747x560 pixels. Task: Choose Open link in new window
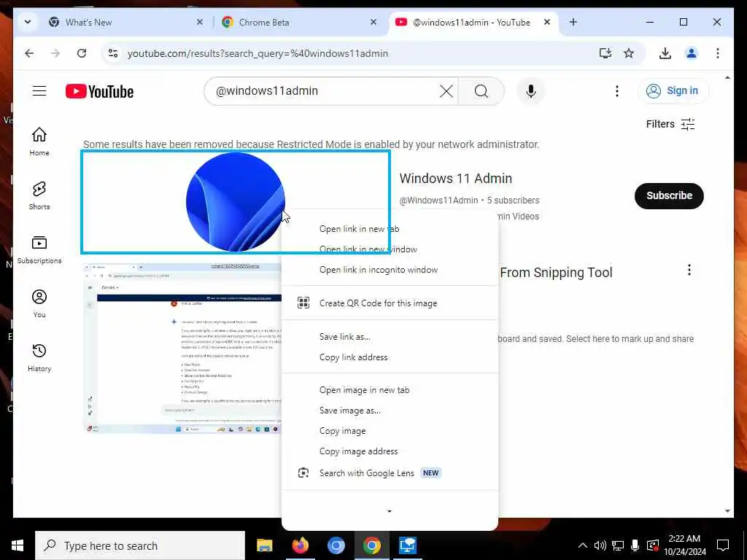click(390, 249)
